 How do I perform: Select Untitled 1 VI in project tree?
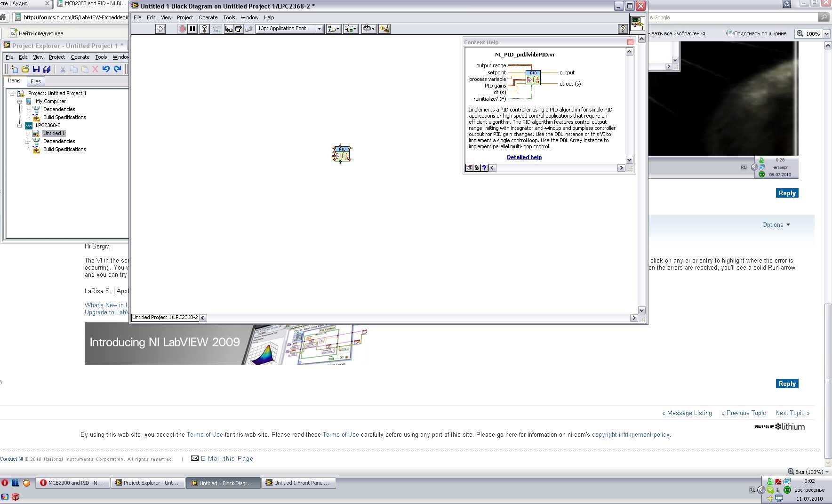pos(54,133)
